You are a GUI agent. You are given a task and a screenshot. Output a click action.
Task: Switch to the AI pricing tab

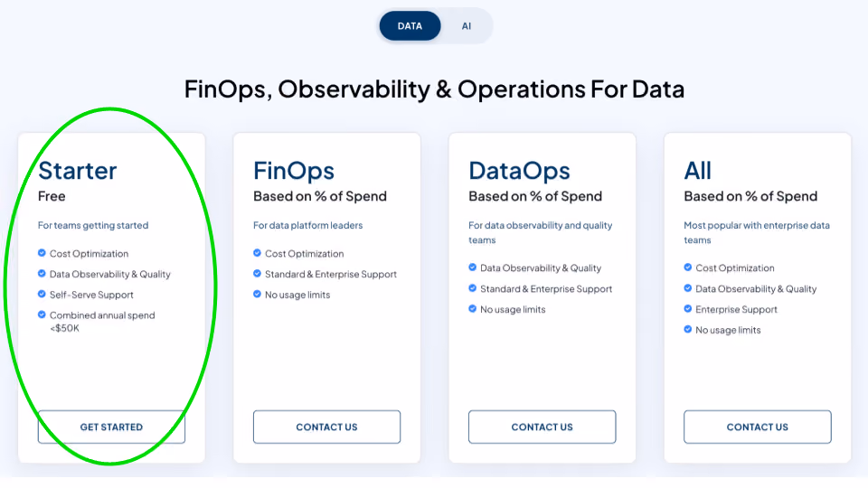(467, 26)
